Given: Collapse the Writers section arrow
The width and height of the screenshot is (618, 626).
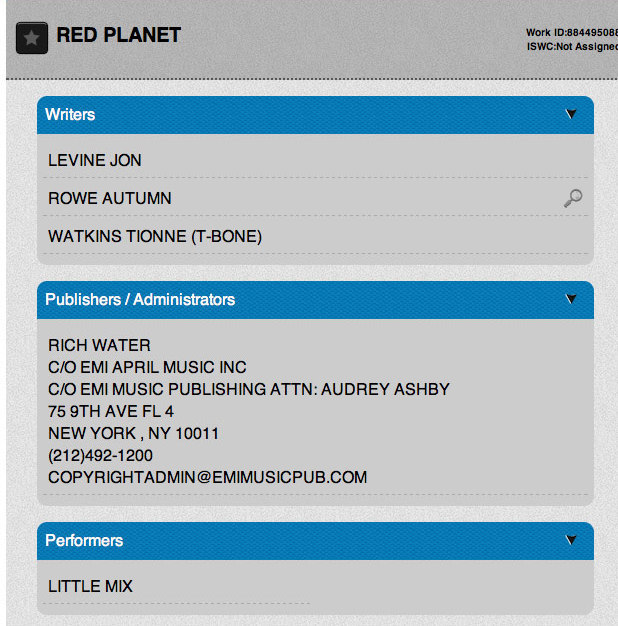Looking at the screenshot, I should (571, 114).
